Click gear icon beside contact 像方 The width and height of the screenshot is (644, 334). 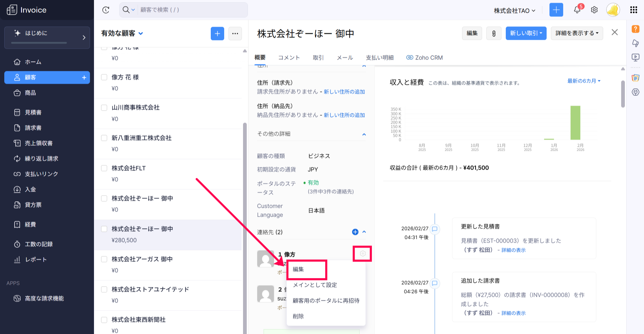coord(362,253)
